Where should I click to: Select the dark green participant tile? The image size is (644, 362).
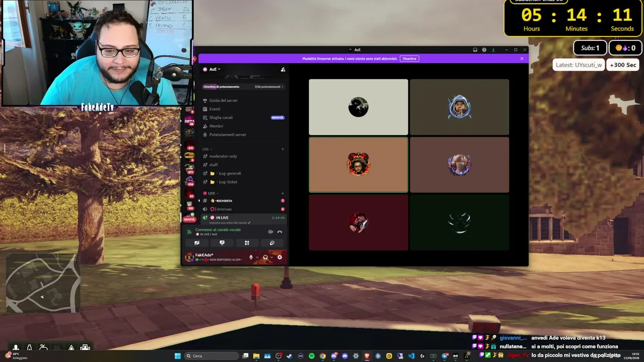(x=459, y=222)
